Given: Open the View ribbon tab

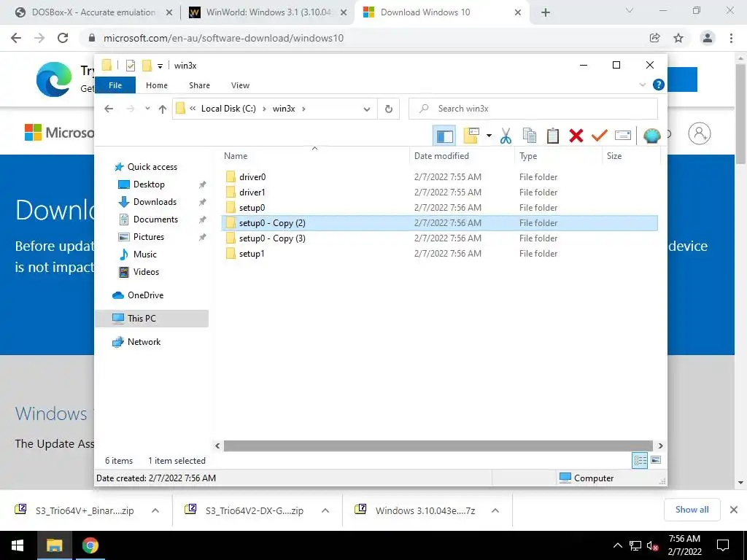Looking at the screenshot, I should [240, 85].
